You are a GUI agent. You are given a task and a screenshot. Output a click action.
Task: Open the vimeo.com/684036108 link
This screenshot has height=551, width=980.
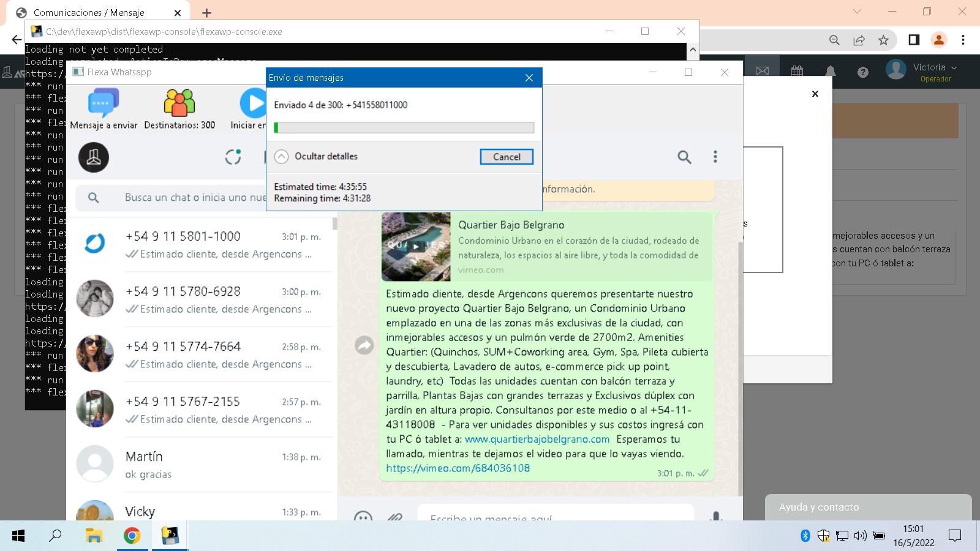tap(458, 468)
